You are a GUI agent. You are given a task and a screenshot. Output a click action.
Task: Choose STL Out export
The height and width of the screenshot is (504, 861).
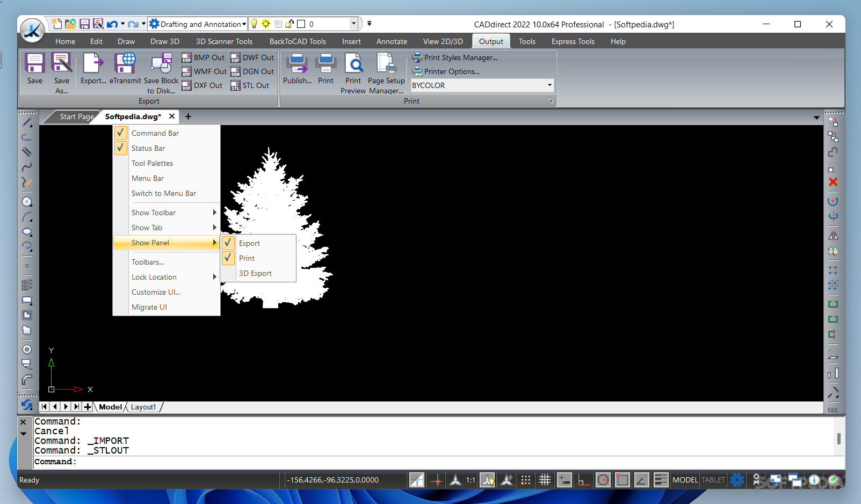tap(250, 85)
